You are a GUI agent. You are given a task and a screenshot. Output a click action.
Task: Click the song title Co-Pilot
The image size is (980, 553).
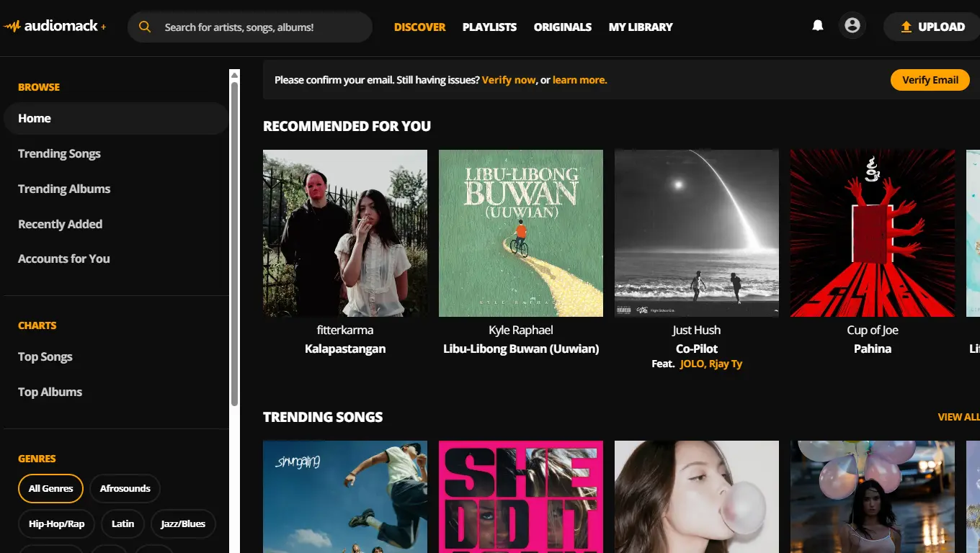(x=697, y=349)
